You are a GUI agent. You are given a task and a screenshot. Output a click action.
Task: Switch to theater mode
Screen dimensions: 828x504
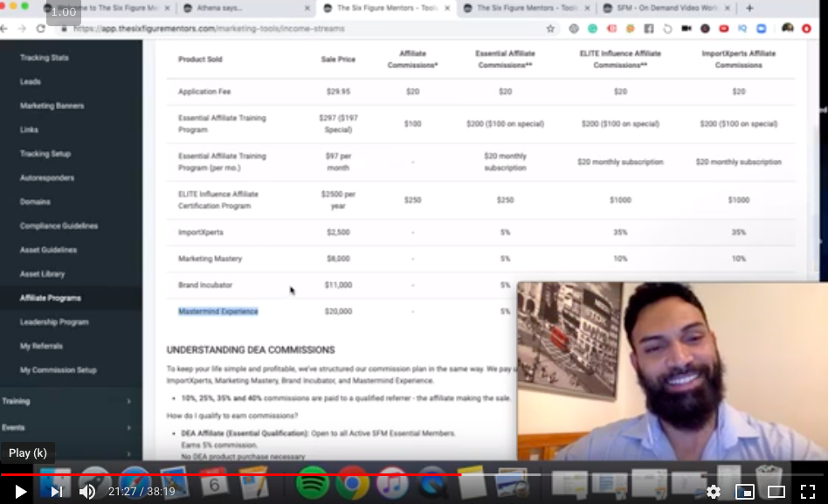pos(776,492)
